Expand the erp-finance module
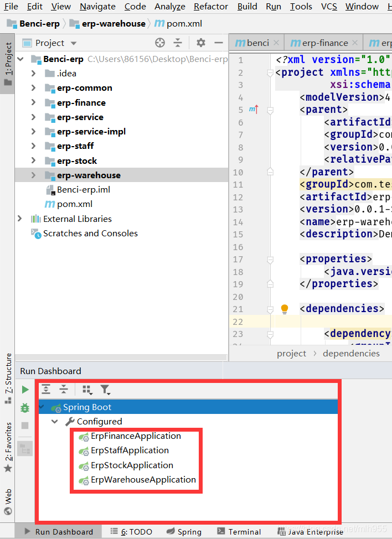The image size is (392, 539). tap(33, 102)
